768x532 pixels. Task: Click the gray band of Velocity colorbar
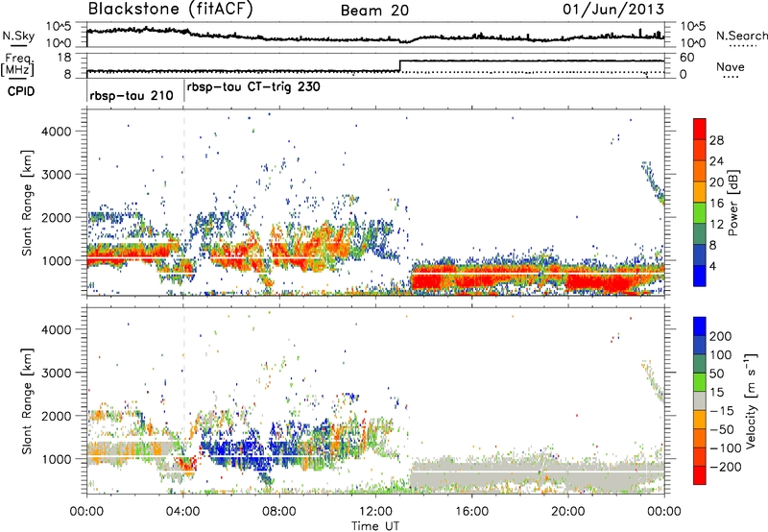point(700,400)
